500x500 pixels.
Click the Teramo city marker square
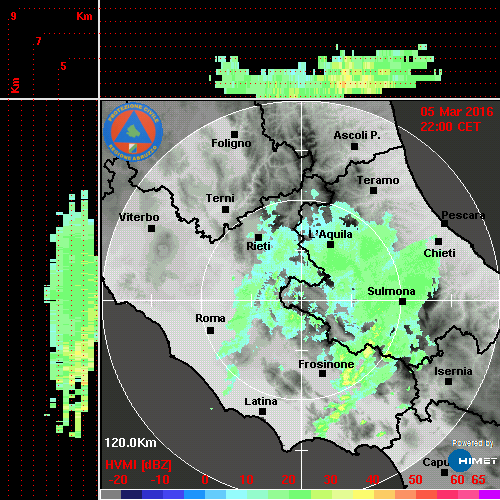click(x=373, y=191)
